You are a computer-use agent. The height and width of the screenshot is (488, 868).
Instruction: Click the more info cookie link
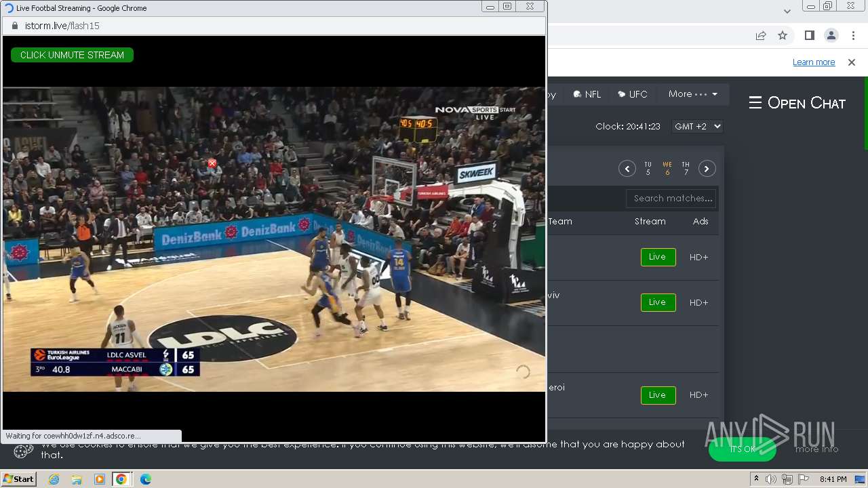pyautogui.click(x=816, y=449)
